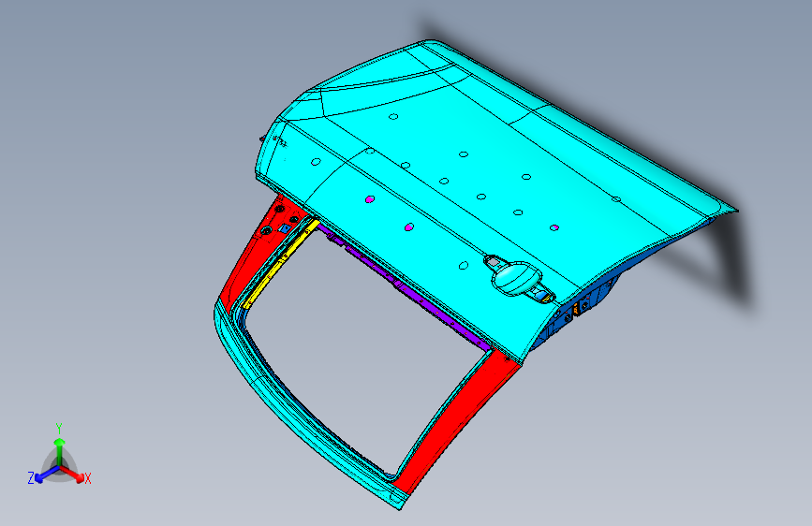Select the leftmost magenta hole plug
The width and height of the screenshot is (812, 526).
coord(370,198)
